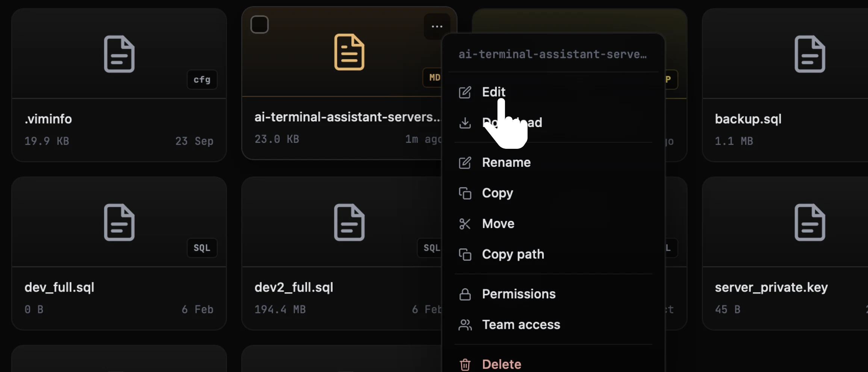Select the server_private.key file name

(771, 287)
